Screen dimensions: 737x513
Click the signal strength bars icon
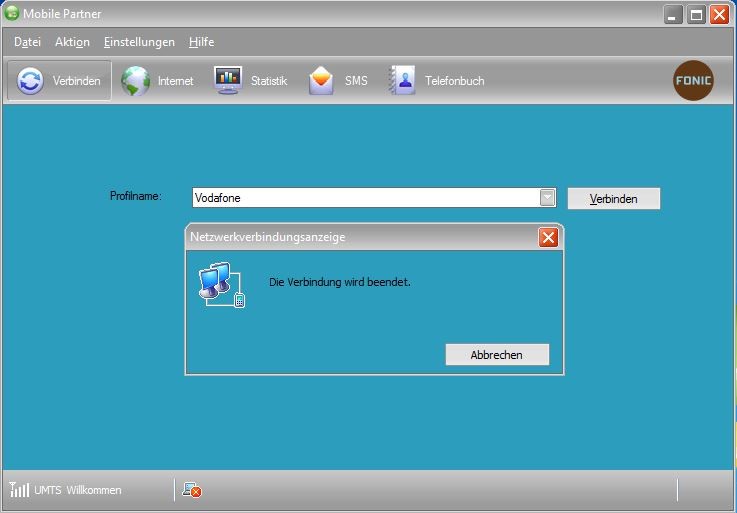tap(19, 489)
